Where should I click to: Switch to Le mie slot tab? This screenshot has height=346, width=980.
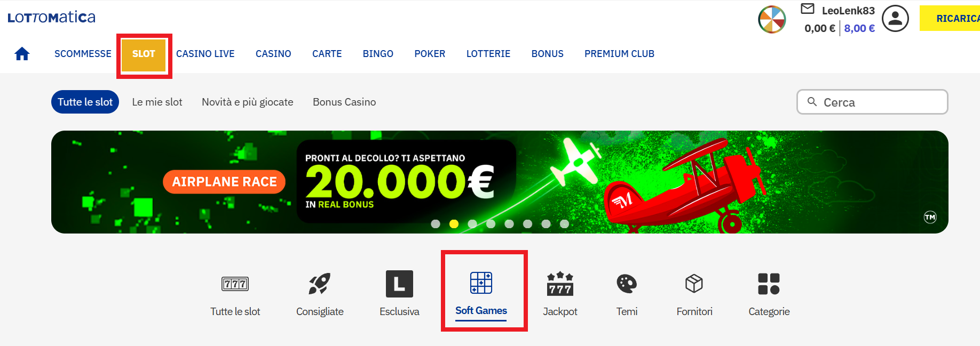click(x=157, y=102)
